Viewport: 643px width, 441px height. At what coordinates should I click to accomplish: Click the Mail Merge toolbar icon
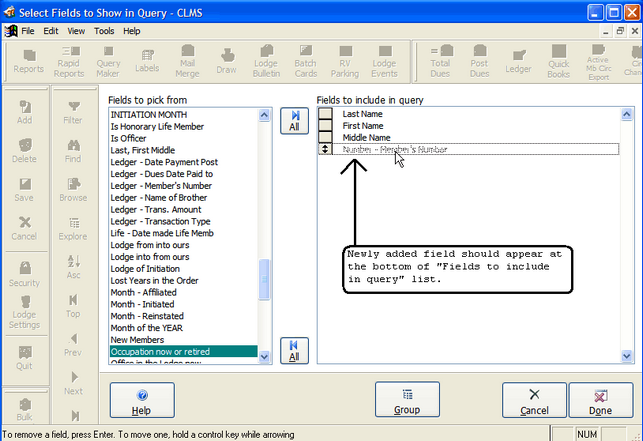click(x=187, y=60)
